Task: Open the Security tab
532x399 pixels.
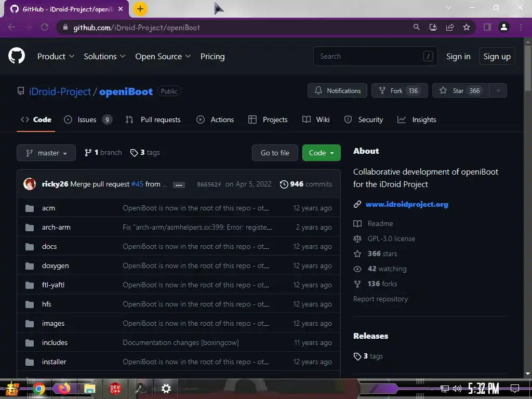Action: [363, 119]
